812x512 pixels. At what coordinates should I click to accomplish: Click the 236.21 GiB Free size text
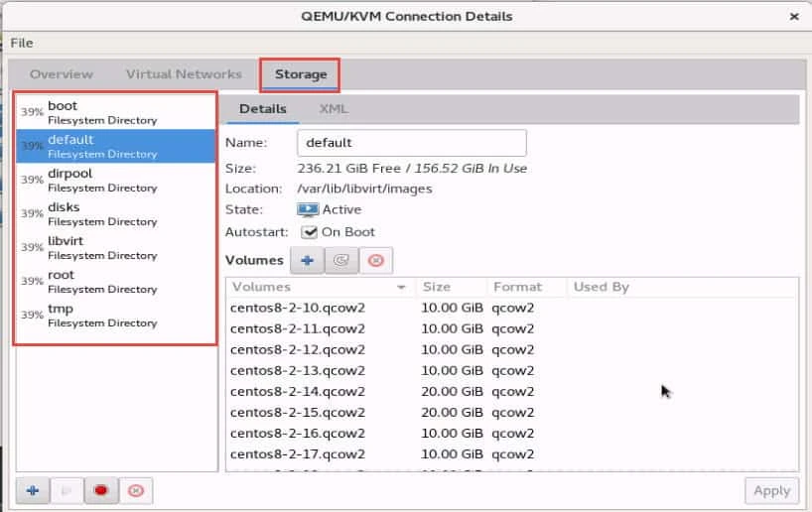(348, 169)
